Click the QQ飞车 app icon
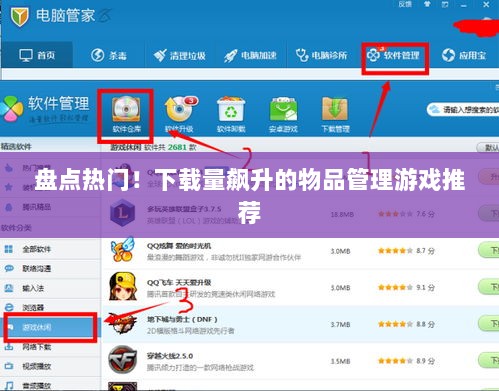Image resolution: width=499 pixels, height=391 pixels. (123, 286)
